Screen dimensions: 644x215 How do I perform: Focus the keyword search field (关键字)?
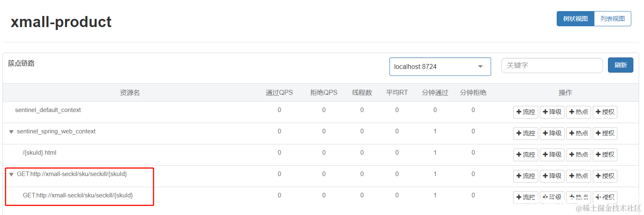(552, 65)
